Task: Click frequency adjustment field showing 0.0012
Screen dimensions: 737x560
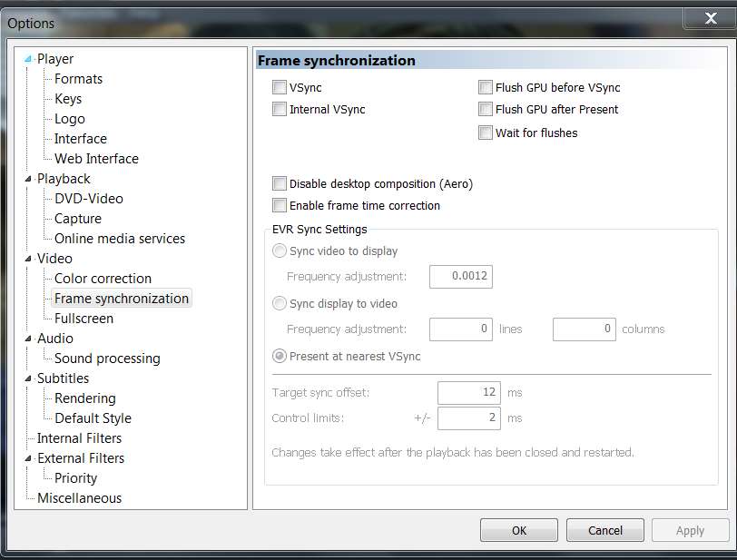Action: [x=461, y=277]
